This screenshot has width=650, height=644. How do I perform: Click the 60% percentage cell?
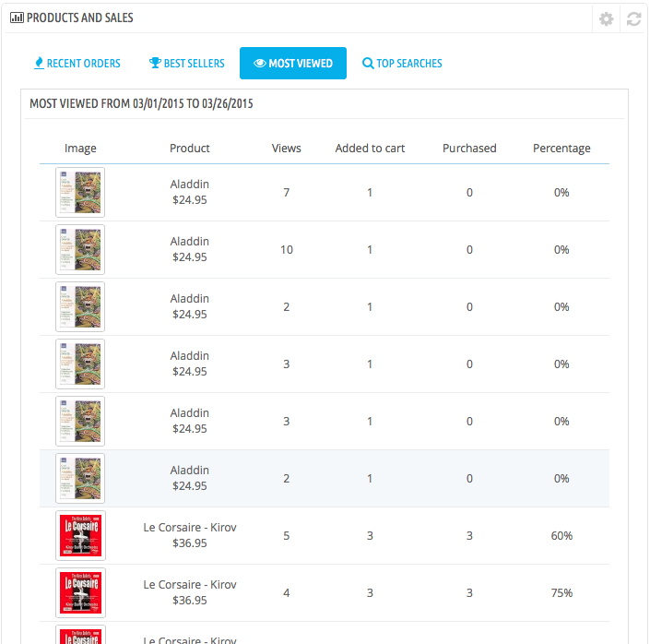coord(561,536)
